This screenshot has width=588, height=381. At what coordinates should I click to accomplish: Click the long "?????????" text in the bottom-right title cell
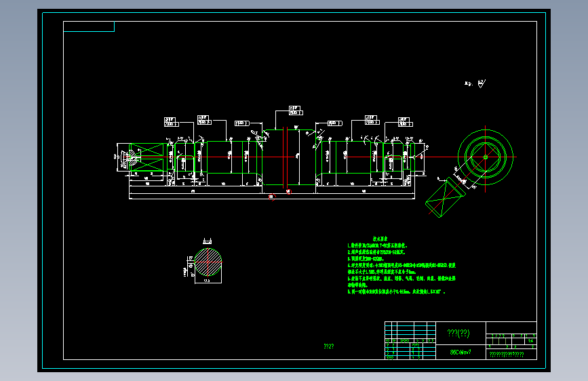click(x=507, y=354)
